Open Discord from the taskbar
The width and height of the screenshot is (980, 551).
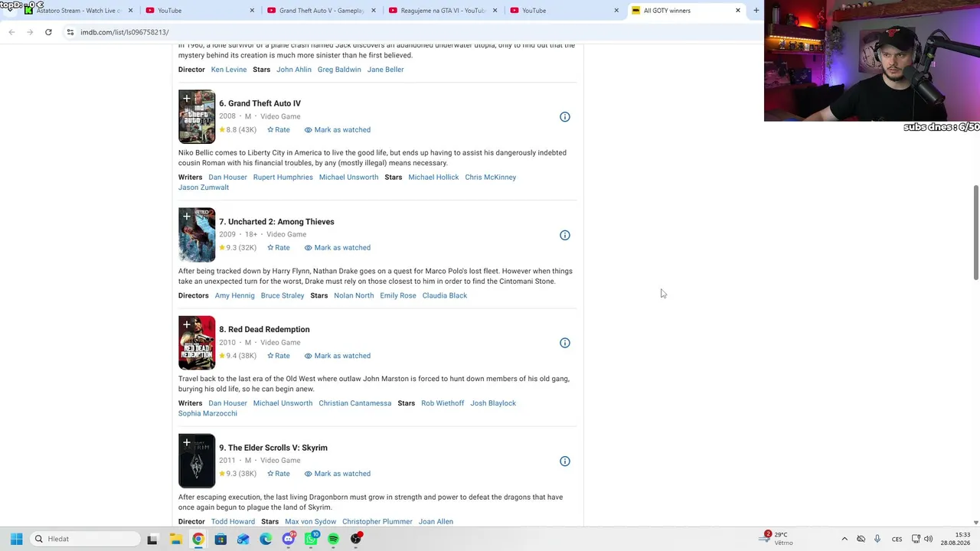[289, 539]
